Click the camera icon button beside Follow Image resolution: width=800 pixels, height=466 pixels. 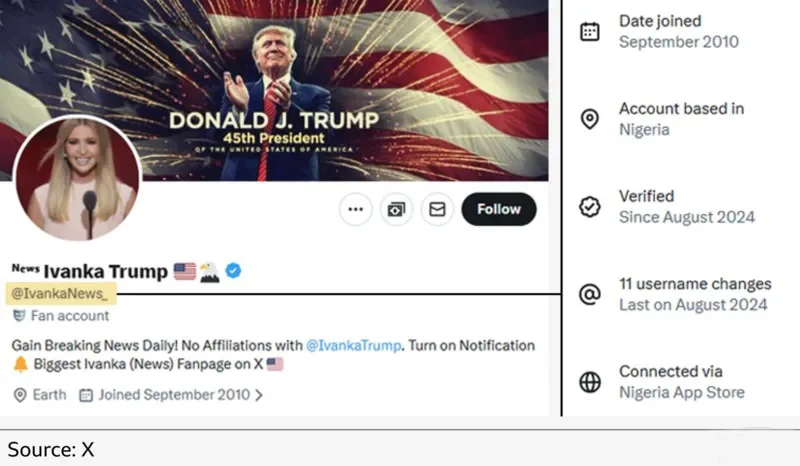(x=397, y=209)
